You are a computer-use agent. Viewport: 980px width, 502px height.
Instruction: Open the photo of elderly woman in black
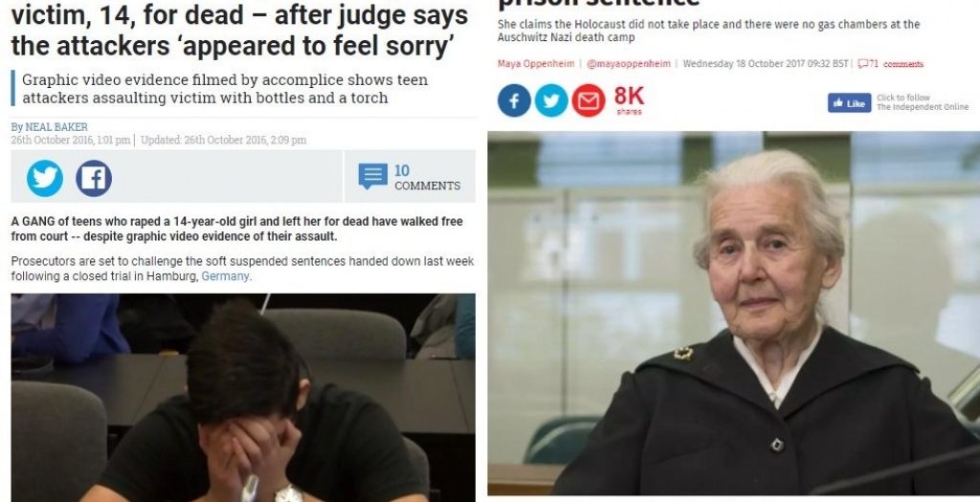734,313
